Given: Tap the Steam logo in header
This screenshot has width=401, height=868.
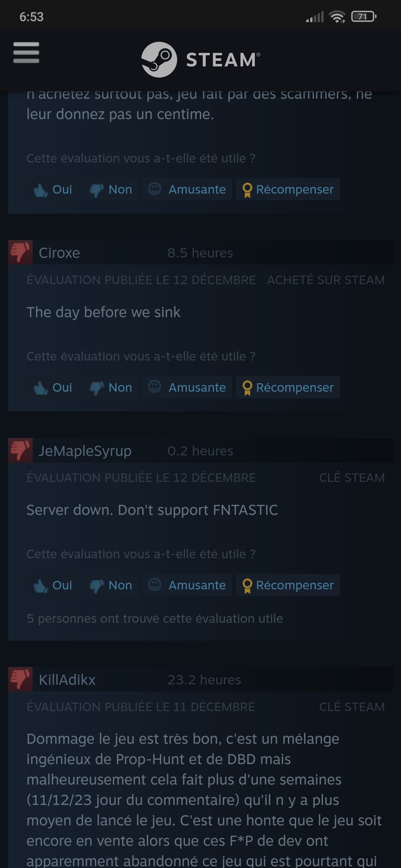Looking at the screenshot, I should tap(200, 59).
